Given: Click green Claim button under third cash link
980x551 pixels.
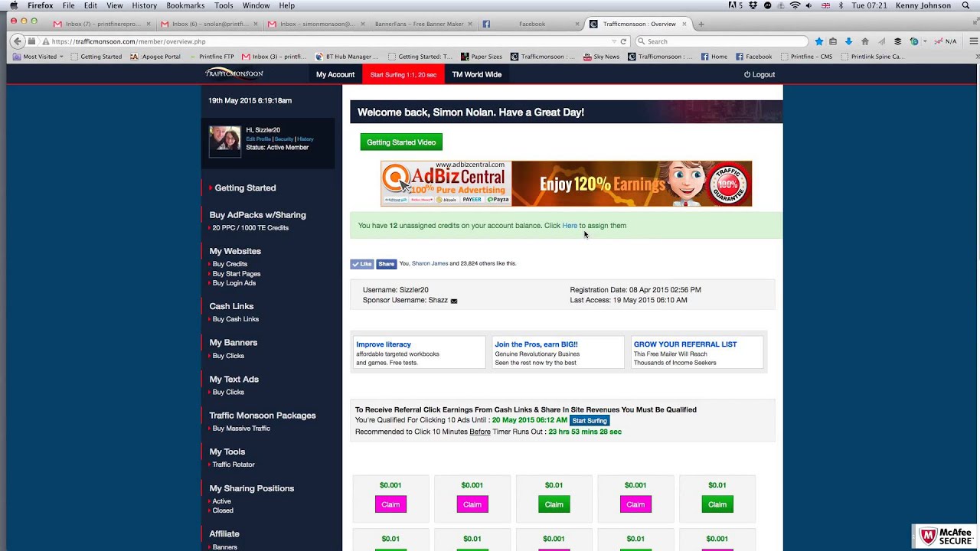Looking at the screenshot, I should click(x=554, y=504).
